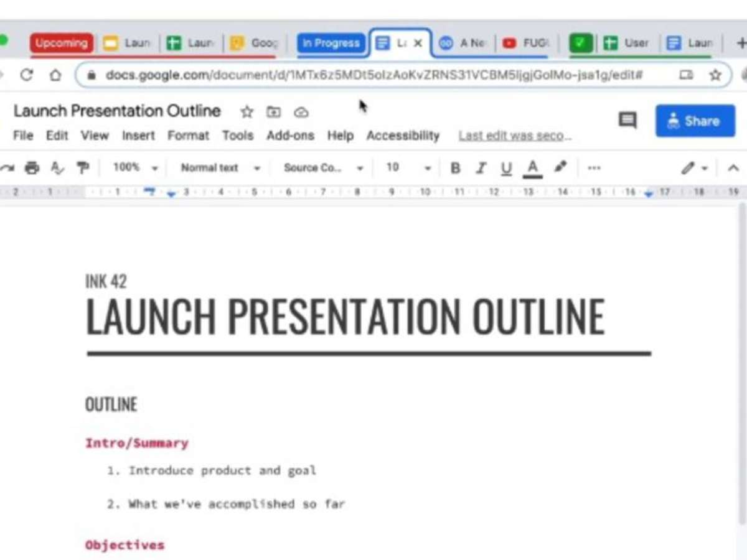The height and width of the screenshot is (560, 747).
Task: Toggle underline formatting
Action: coord(506,168)
